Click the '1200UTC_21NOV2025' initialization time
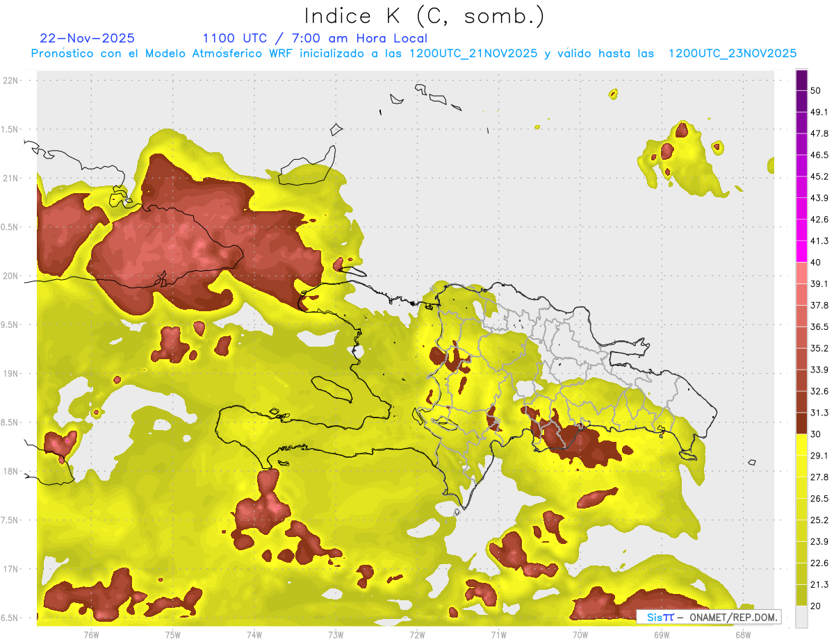834x644 pixels. [x=473, y=53]
